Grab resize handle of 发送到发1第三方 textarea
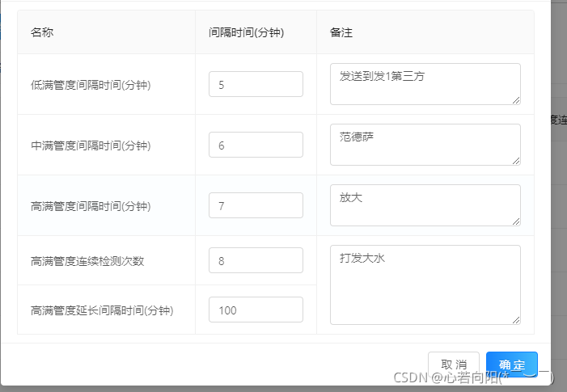567x392 pixels. [516, 100]
